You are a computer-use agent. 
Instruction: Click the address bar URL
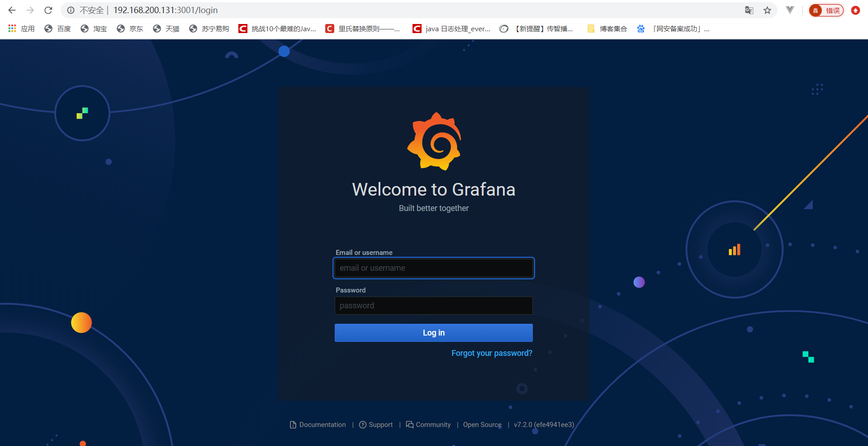[x=166, y=10]
